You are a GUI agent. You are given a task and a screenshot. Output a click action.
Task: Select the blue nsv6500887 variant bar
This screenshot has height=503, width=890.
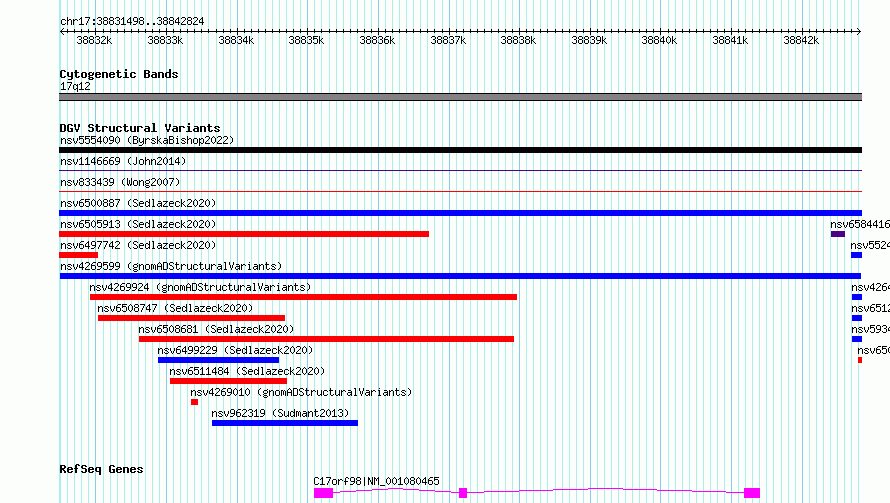(x=460, y=213)
